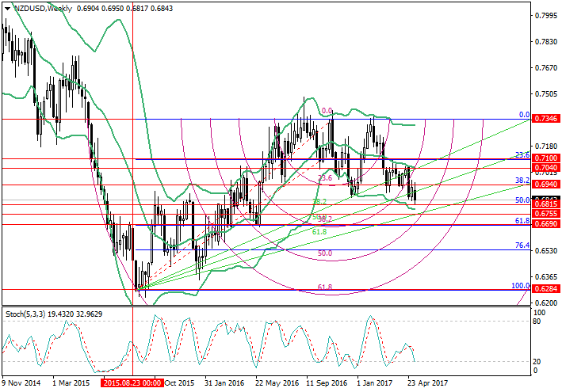Click the blue 23.6 Fibonacci retracement label
562x392 pixels.
(x=522, y=155)
